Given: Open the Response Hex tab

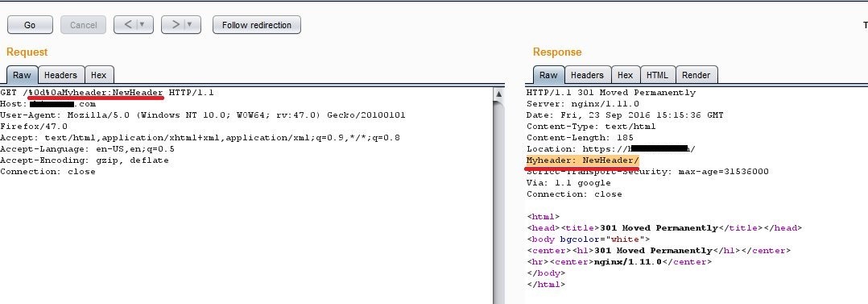Looking at the screenshot, I should tap(625, 75).
